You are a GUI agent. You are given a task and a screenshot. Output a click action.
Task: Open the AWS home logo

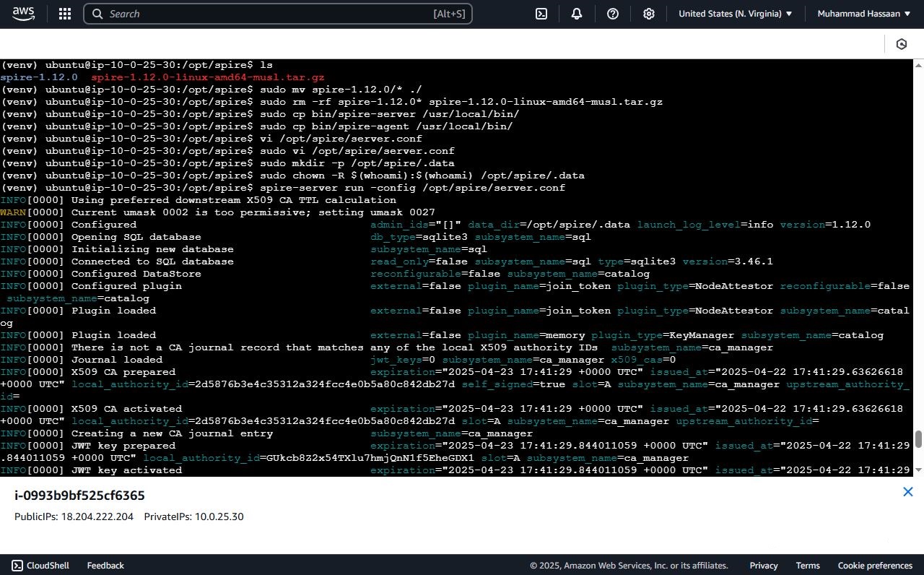[x=23, y=14]
